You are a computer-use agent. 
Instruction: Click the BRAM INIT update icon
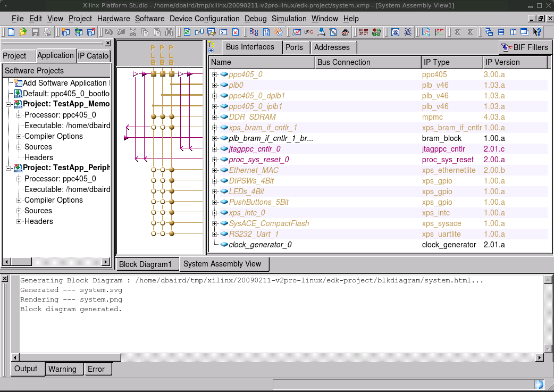[364, 32]
